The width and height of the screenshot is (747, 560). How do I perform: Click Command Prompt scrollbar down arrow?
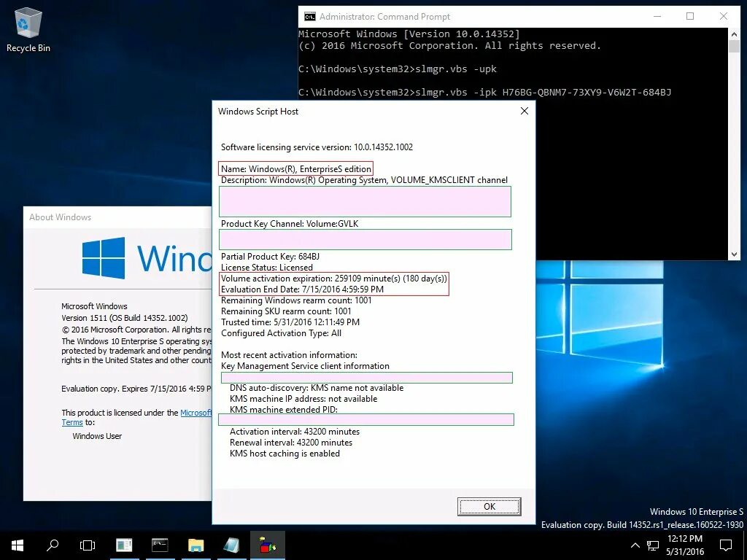pyautogui.click(x=734, y=254)
